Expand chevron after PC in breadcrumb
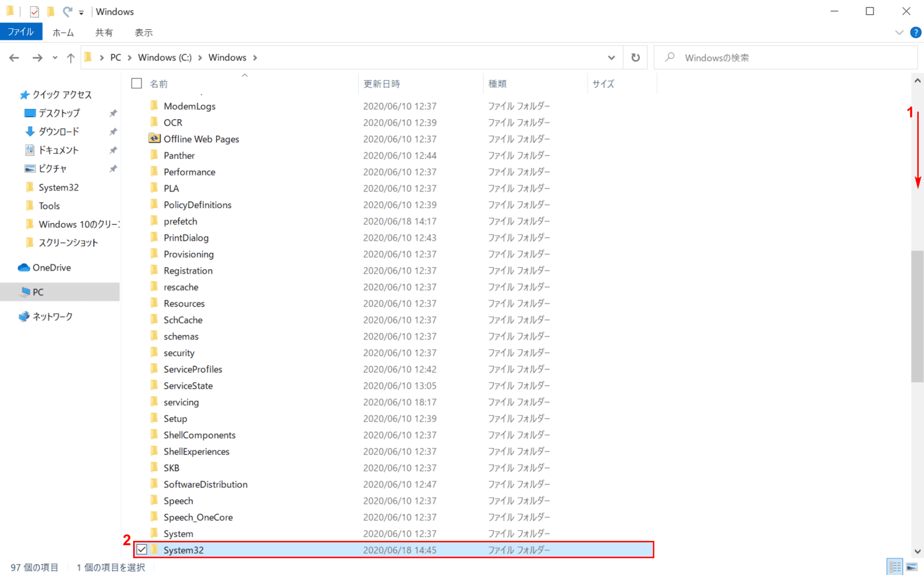The width and height of the screenshot is (924, 575). pos(129,57)
